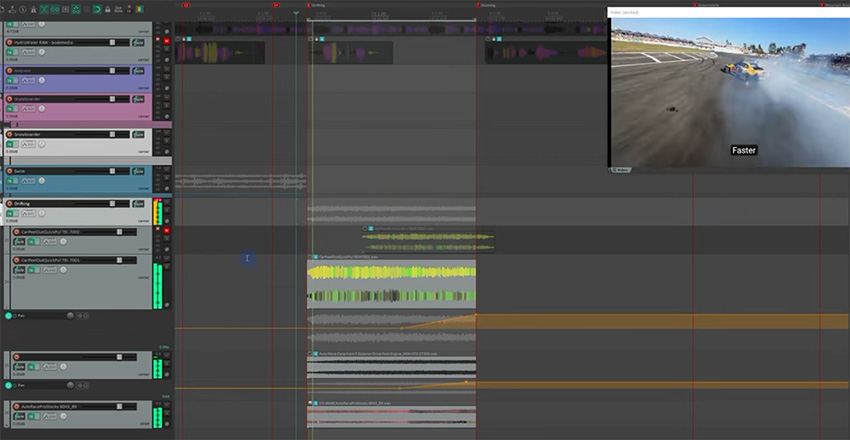Image resolution: width=850 pixels, height=440 pixels.
Task: Open project settings info icon in toolbar
Action: click(x=23, y=9)
